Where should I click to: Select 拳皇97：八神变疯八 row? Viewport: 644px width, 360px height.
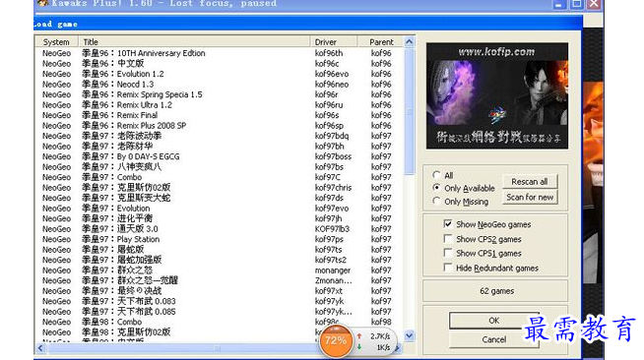(x=219, y=166)
